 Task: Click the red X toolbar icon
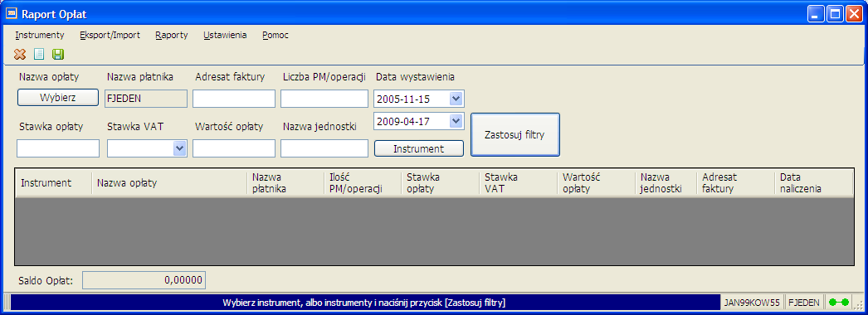coord(20,54)
